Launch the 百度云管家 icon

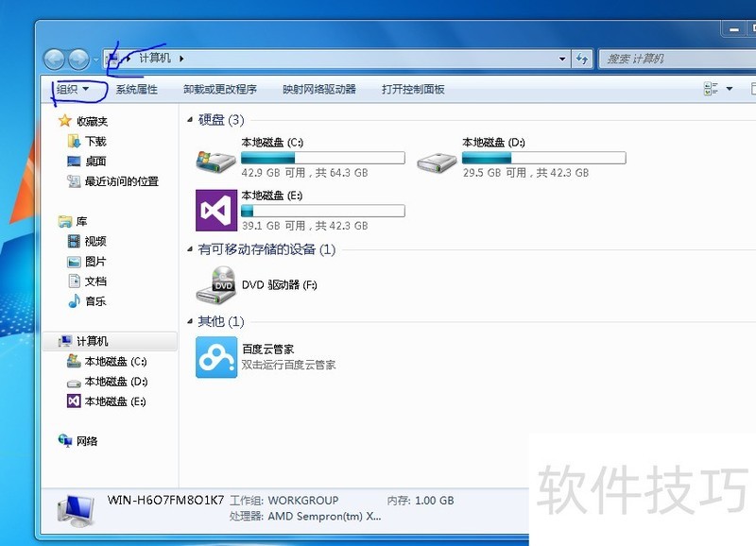tap(215, 357)
